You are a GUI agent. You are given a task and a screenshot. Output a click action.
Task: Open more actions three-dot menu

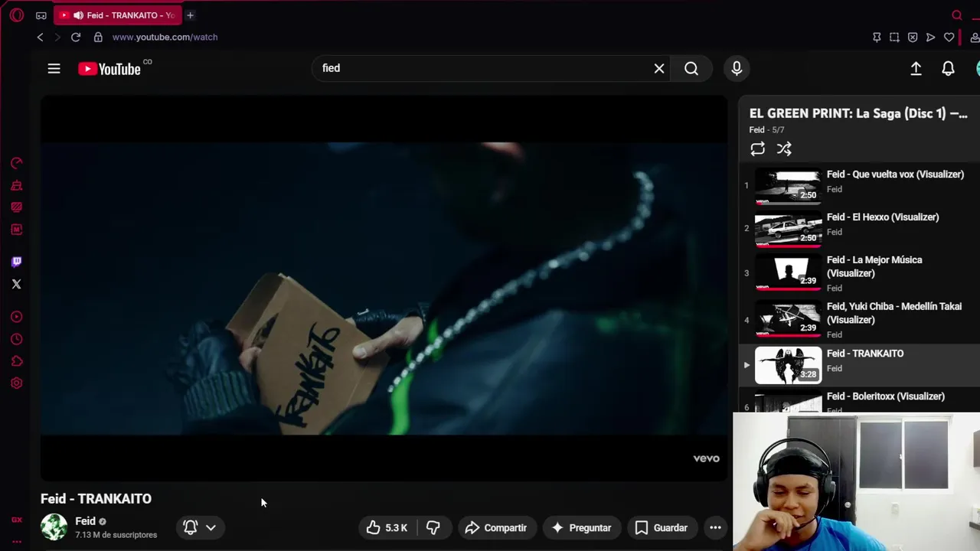[x=715, y=527]
